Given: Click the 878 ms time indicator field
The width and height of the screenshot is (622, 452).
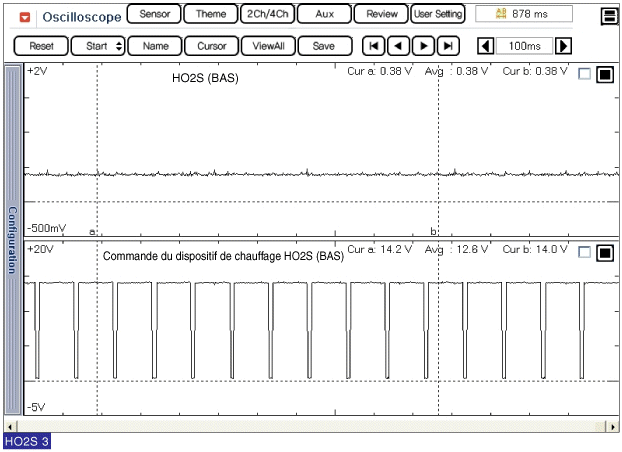Looking at the screenshot, I should click(524, 15).
